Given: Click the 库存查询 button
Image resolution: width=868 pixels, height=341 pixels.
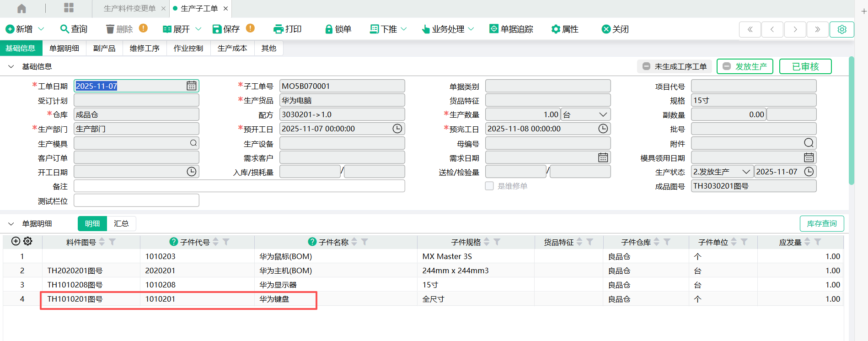Looking at the screenshot, I should (x=821, y=223).
